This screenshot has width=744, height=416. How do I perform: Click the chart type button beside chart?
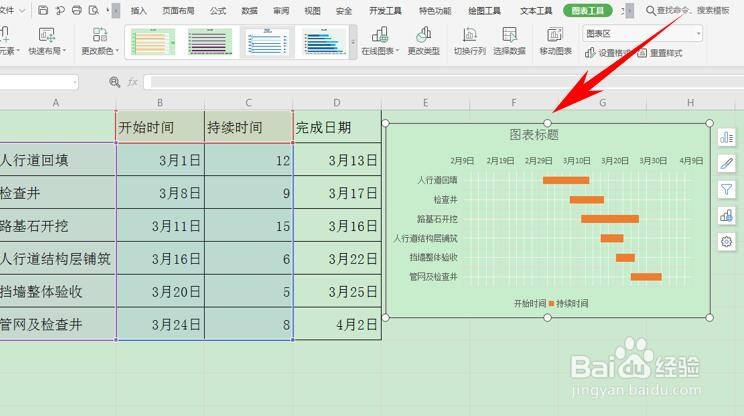[726, 216]
